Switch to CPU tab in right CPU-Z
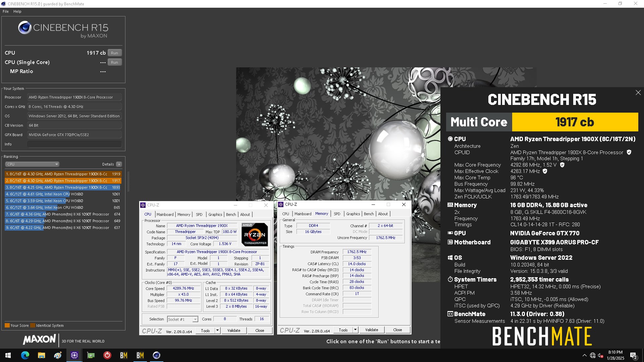The width and height of the screenshot is (644, 362). tap(285, 214)
